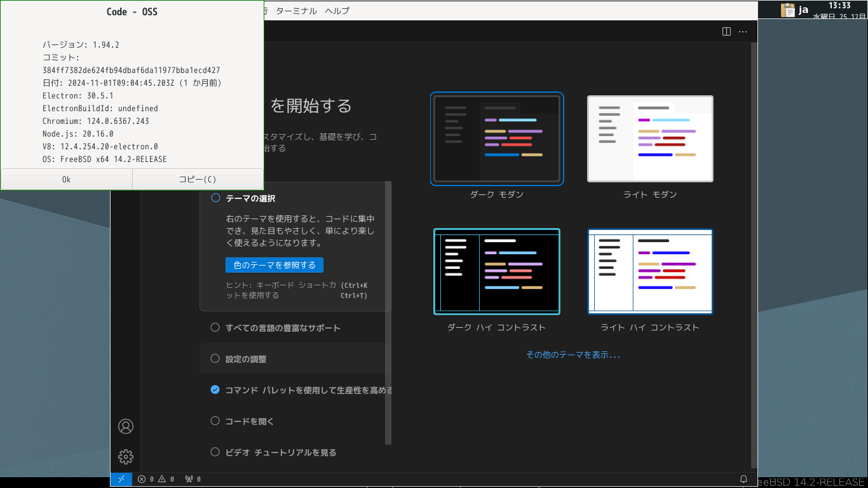Viewport: 868px width, 488px height.
Task: Click the その他のテーマを表示 link
Action: tap(573, 355)
